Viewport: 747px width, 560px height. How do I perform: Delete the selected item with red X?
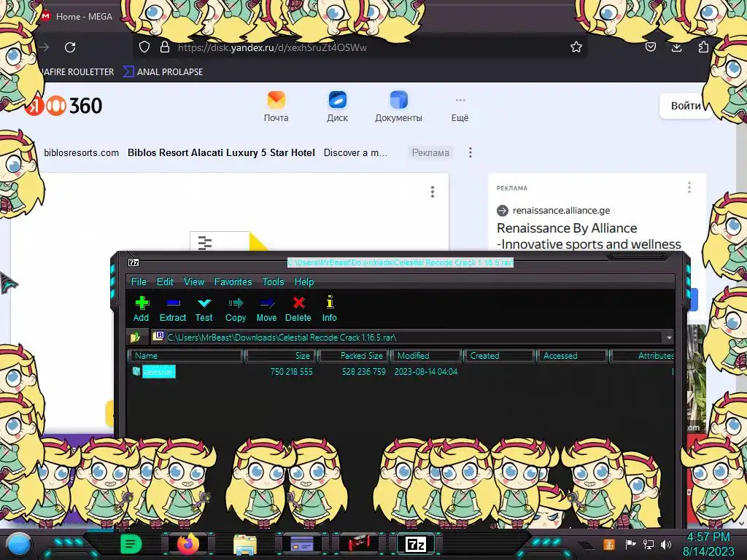[x=298, y=309]
